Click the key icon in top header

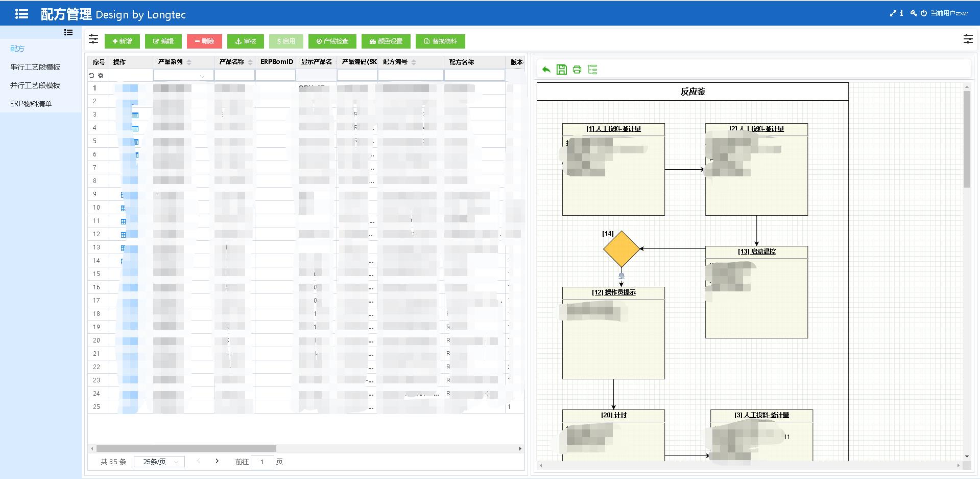click(x=914, y=13)
